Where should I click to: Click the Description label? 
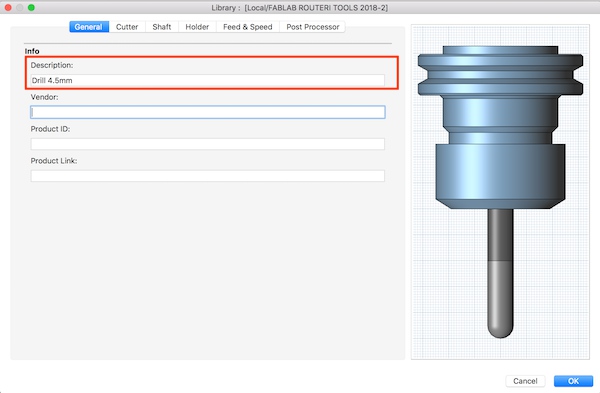pyautogui.click(x=52, y=65)
